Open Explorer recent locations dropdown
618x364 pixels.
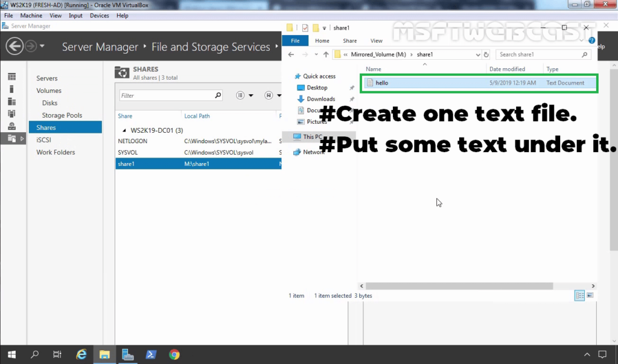coord(316,54)
